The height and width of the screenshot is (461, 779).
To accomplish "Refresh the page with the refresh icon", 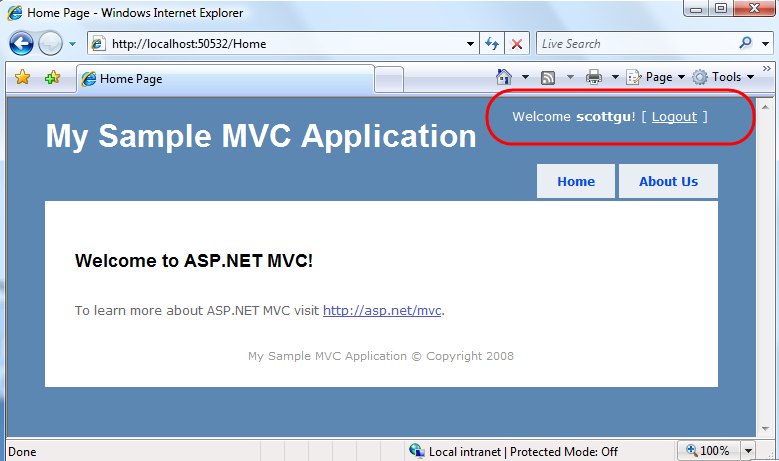I will (492, 44).
